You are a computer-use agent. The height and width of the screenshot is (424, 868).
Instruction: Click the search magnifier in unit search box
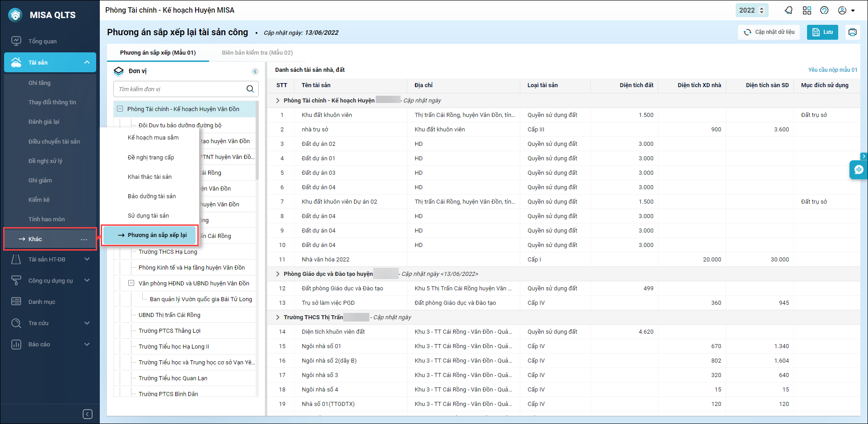(x=250, y=89)
